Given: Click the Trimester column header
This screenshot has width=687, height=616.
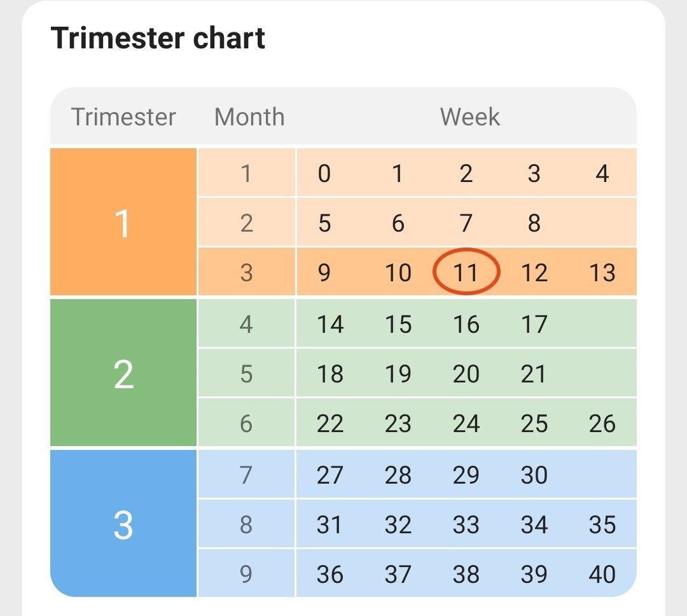Looking at the screenshot, I should pos(123,117).
